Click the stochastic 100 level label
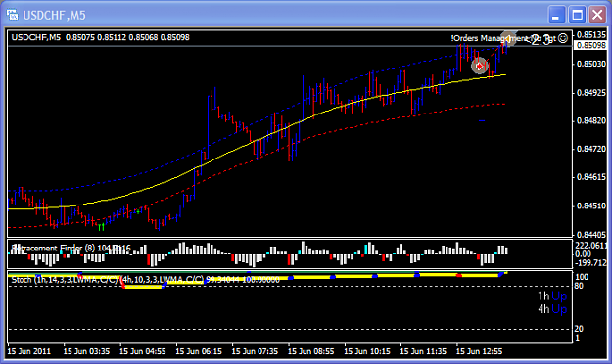The width and height of the screenshot is (612, 364). 582,277
